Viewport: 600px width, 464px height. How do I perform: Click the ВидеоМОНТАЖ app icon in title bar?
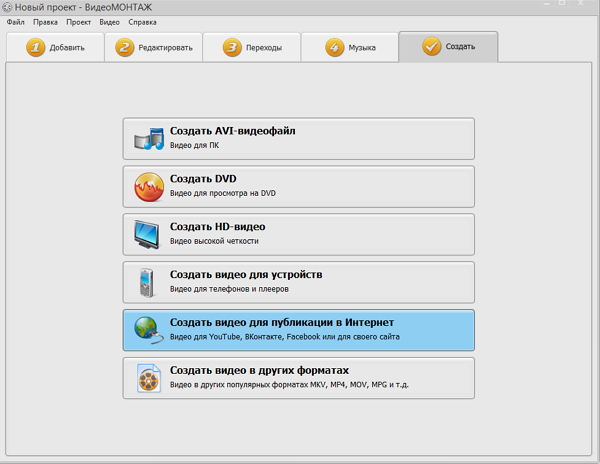[x=7, y=7]
